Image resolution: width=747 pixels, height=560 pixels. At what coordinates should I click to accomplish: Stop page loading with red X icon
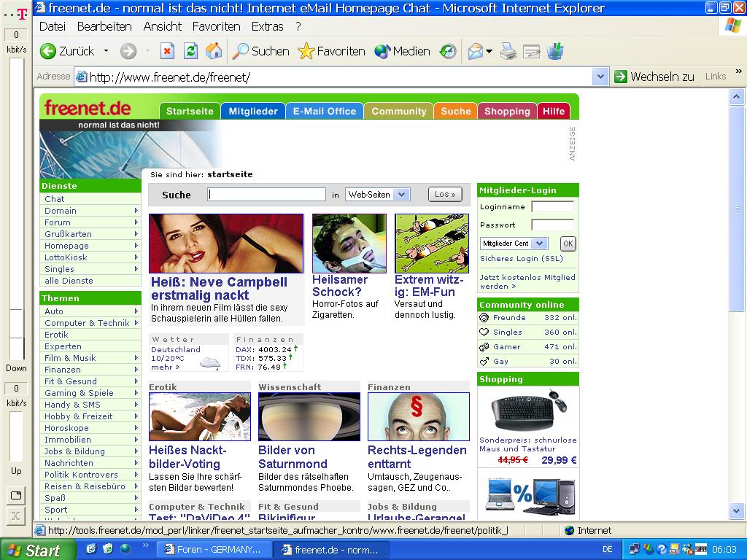(x=167, y=51)
